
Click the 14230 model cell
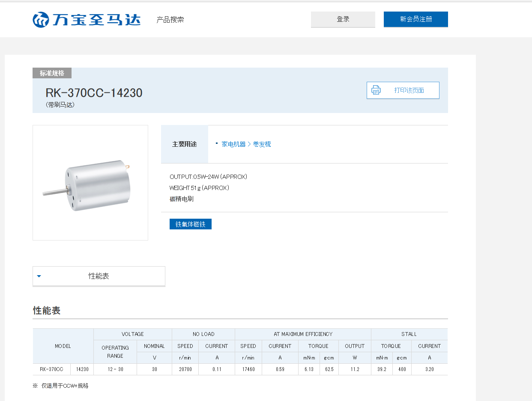coord(82,369)
